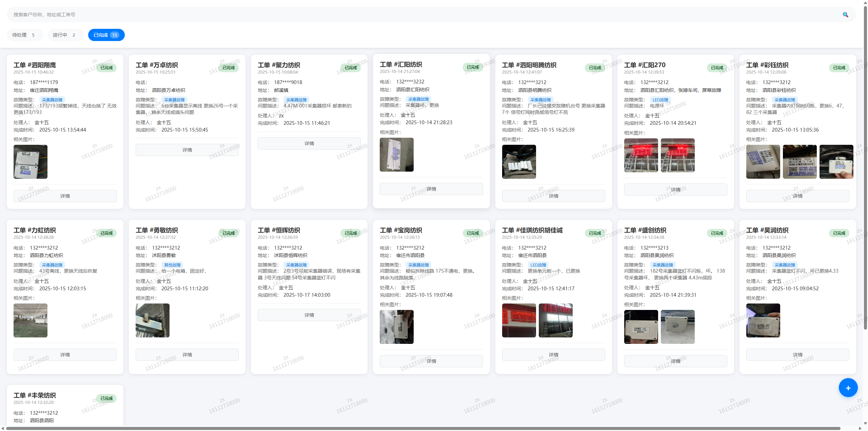Click 已完成 status badge on 丰荣纺织 card
The height and width of the screenshot is (431, 868).
coord(106,398)
